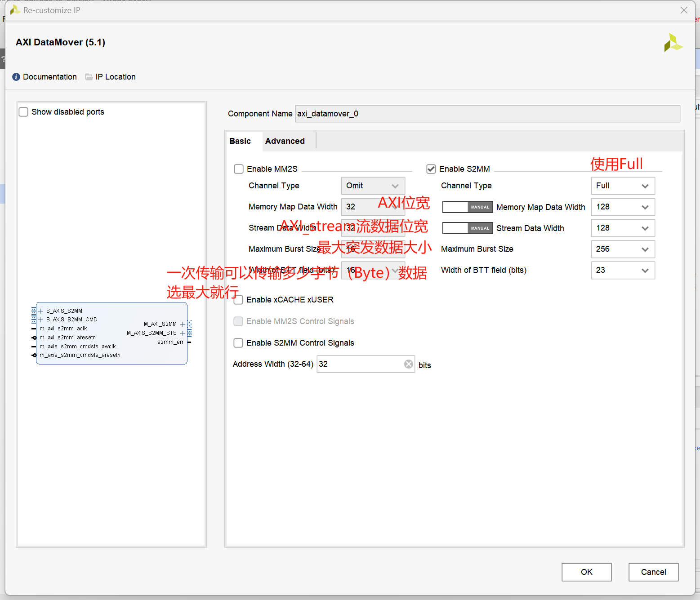
Task: Switch to the Advanced tab
Action: (285, 141)
